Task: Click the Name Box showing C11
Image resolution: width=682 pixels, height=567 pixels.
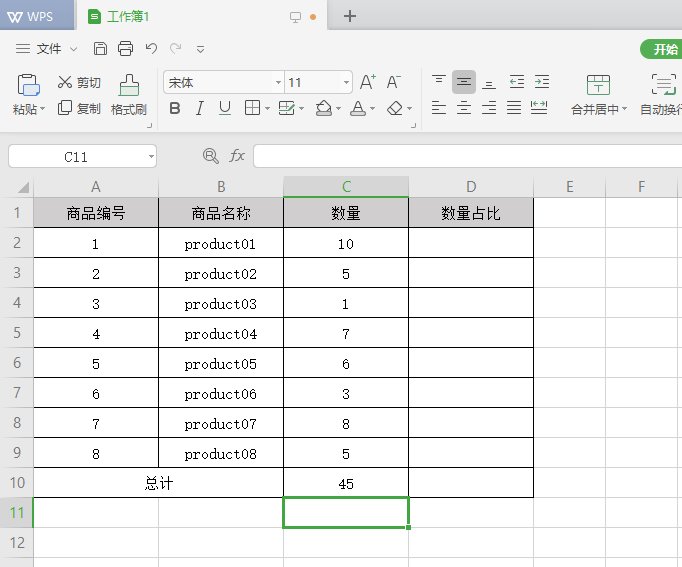Action: pos(76,157)
